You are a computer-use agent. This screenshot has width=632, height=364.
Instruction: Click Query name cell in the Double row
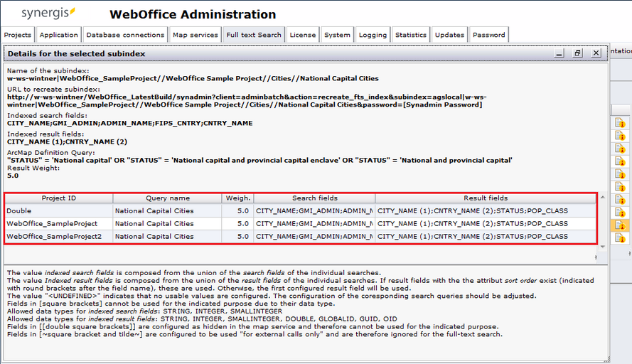pos(167,211)
